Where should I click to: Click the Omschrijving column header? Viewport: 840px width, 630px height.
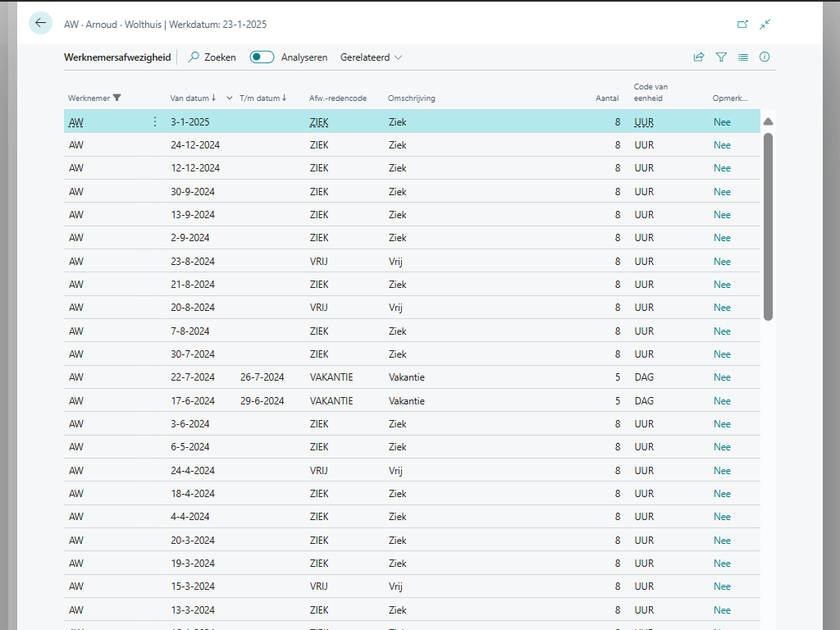click(412, 98)
